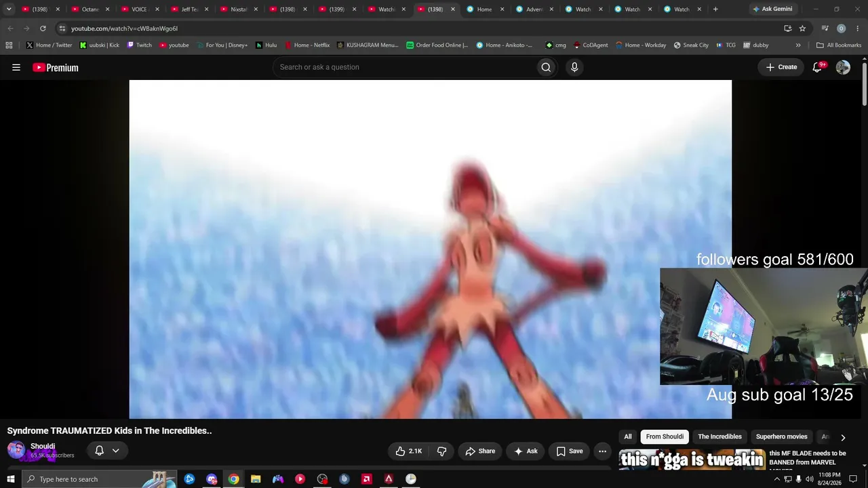Switch to the Jeff Te tab
Image resolution: width=868 pixels, height=488 pixels.
pos(189,9)
